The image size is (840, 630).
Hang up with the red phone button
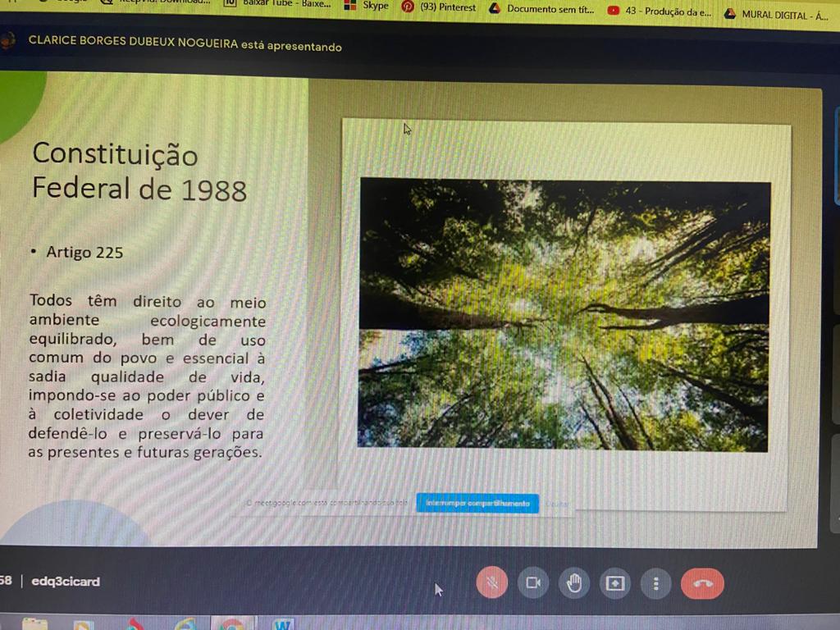[702, 583]
